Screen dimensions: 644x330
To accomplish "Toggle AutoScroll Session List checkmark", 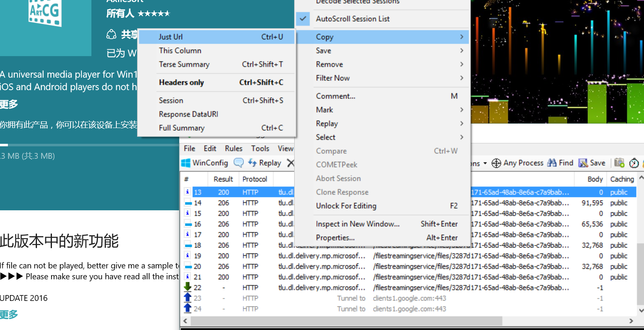I will [303, 19].
